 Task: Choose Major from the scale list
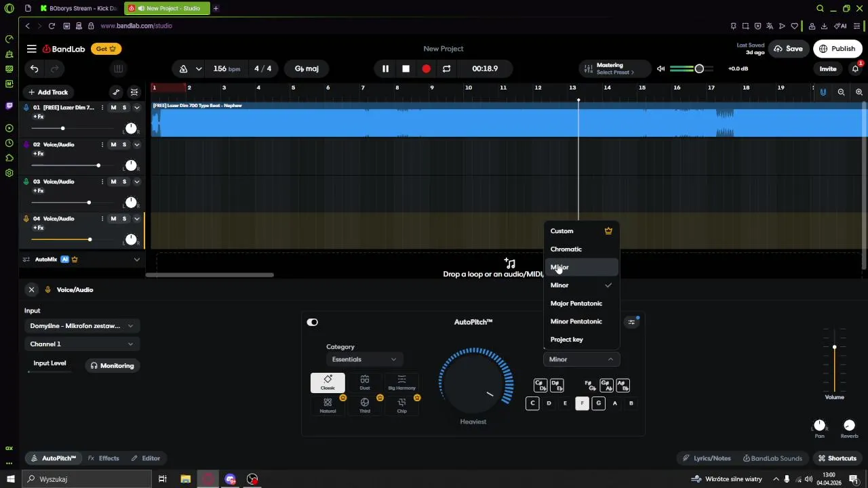[581, 267]
